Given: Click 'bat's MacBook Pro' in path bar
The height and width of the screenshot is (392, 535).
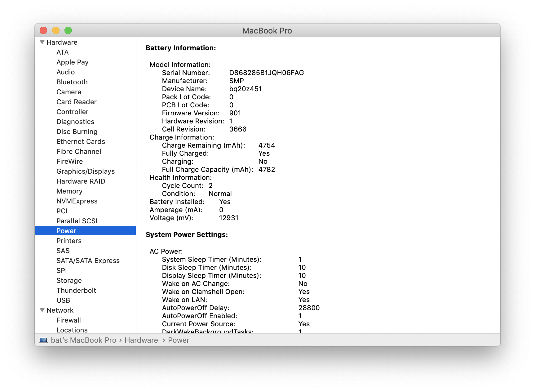Looking at the screenshot, I should [x=83, y=340].
